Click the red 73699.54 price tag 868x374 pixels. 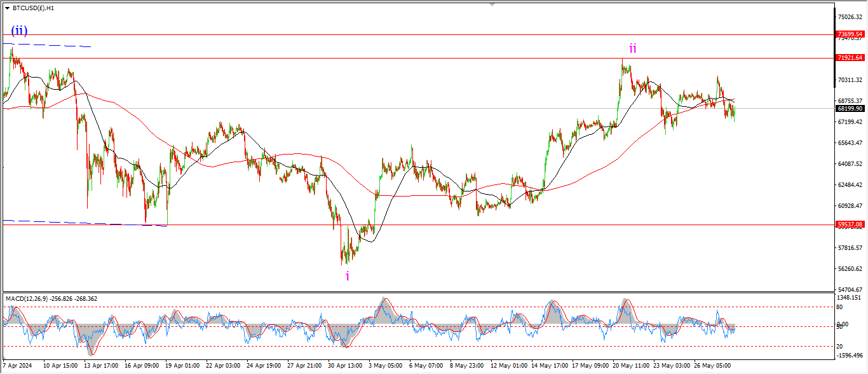850,34
